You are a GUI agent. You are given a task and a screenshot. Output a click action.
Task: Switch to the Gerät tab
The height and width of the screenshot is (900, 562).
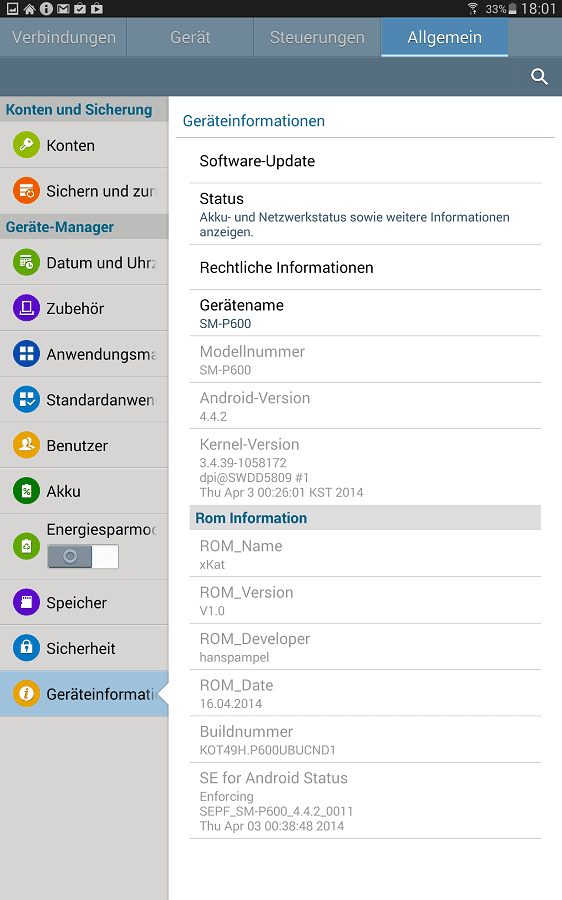190,37
